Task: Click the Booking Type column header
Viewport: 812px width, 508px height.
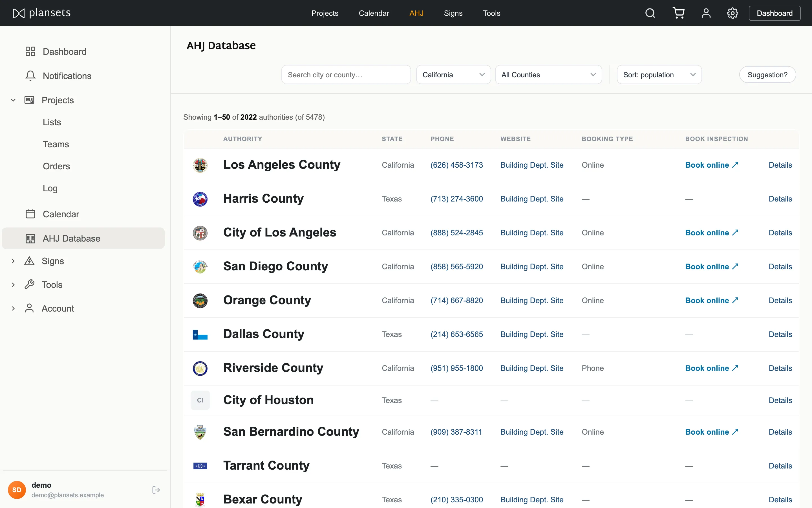Action: [x=607, y=139]
